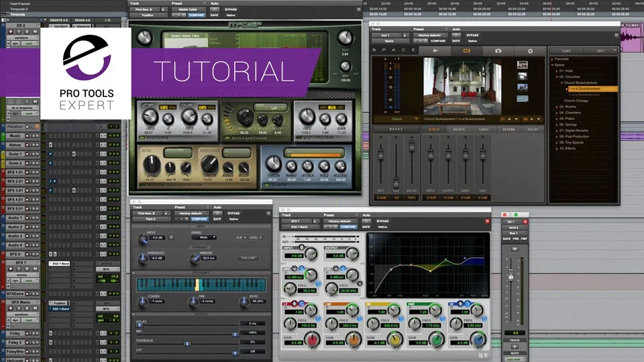Open the Range Wide dropdown in Pitch plugin

(x=204, y=237)
